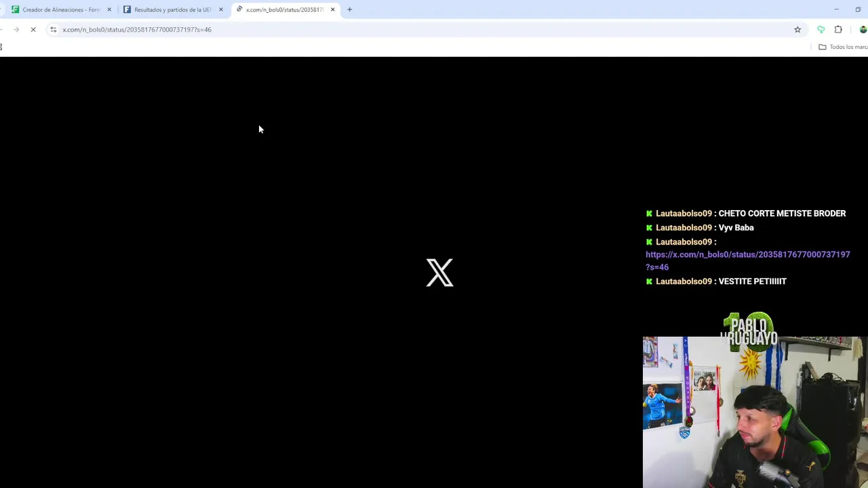Viewport: 868px width, 488px height.
Task: Click the streamer webcam feed
Action: pyautogui.click(x=755, y=412)
